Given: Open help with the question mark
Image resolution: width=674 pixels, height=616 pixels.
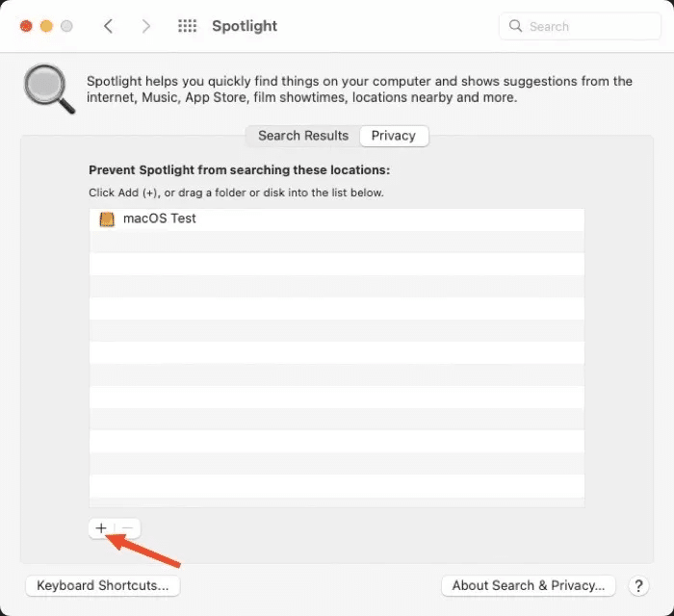Looking at the screenshot, I should (x=638, y=586).
